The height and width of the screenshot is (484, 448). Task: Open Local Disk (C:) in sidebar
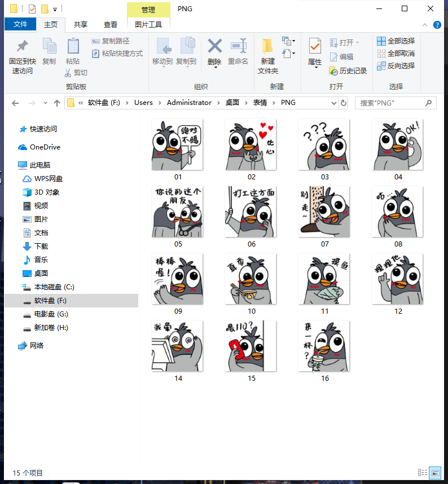(x=54, y=287)
